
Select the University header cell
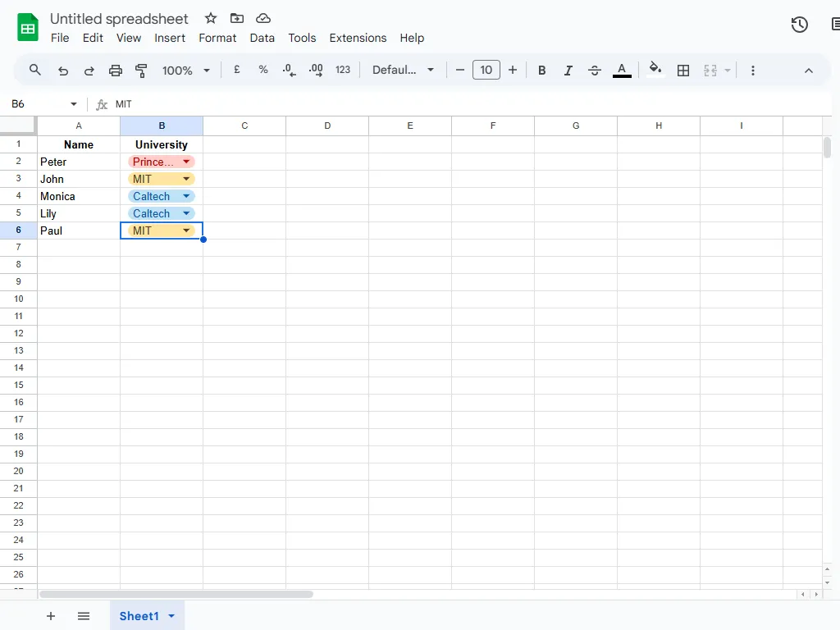click(x=162, y=144)
